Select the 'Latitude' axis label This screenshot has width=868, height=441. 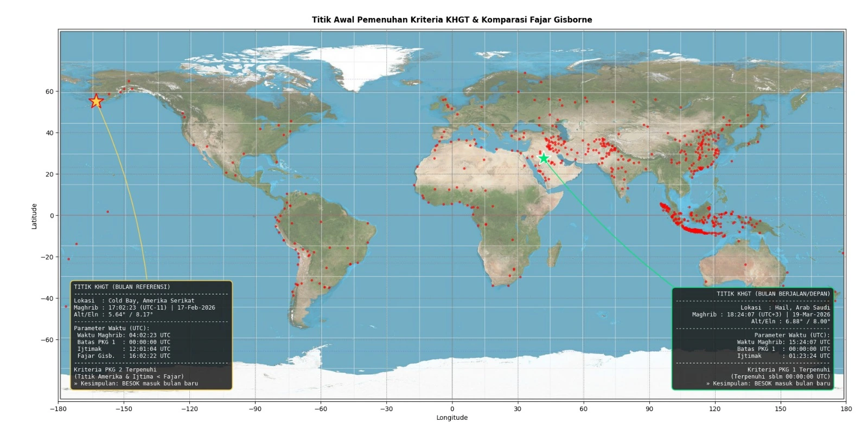tap(34, 216)
